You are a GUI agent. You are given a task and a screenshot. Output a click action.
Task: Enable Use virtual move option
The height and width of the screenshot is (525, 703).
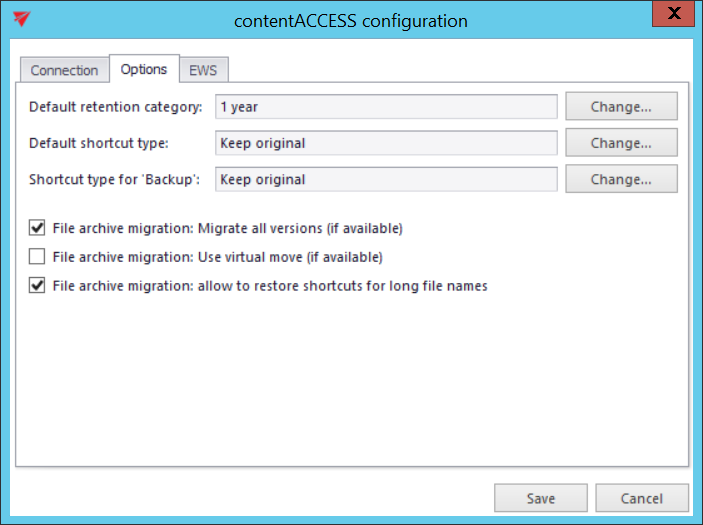(x=38, y=257)
